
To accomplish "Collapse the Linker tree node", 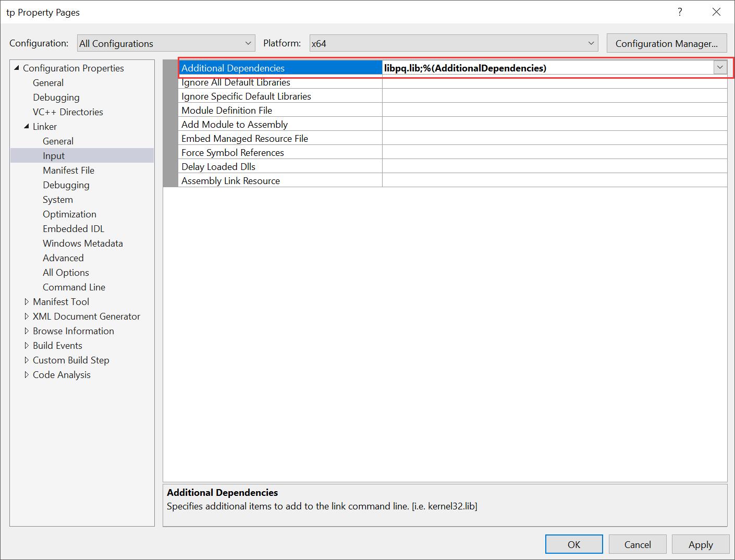I will pyautogui.click(x=27, y=126).
